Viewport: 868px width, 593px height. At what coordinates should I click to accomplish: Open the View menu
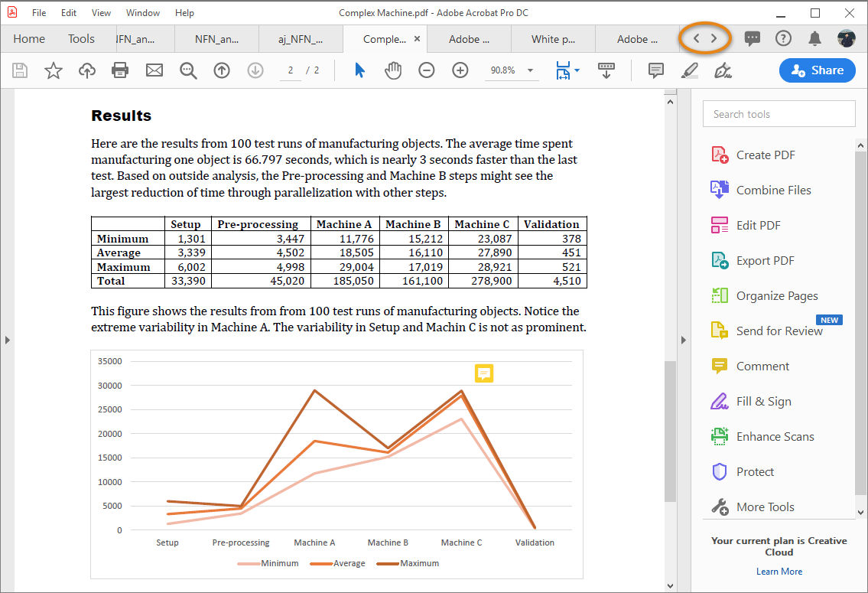(x=101, y=12)
